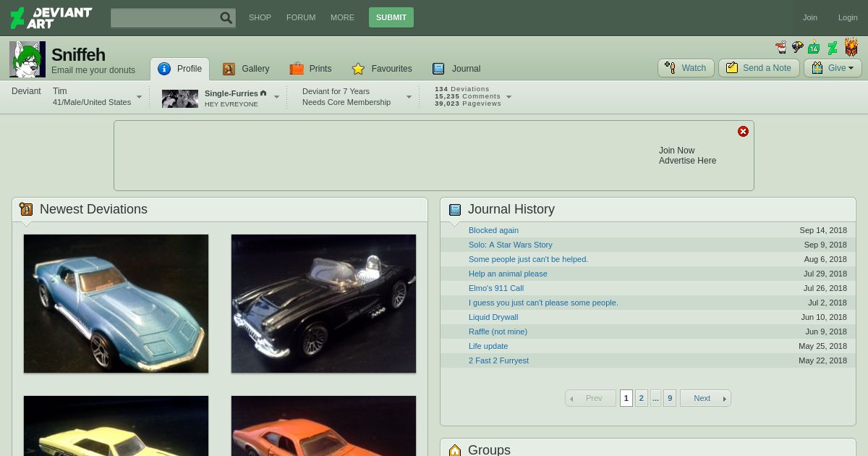Viewport: 868px width, 456px height.
Task: Click the Join link
Action: point(810,17)
